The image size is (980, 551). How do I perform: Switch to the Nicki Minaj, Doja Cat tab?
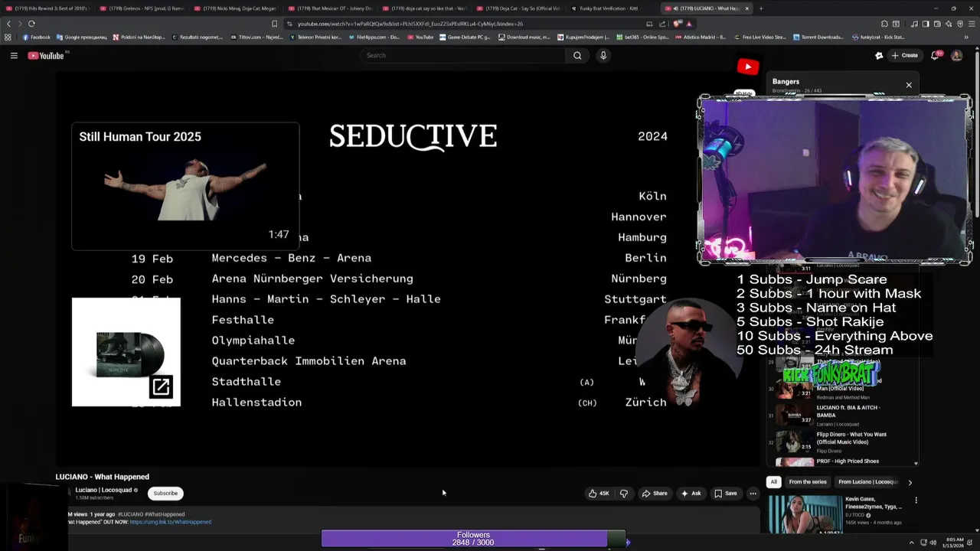coord(236,8)
